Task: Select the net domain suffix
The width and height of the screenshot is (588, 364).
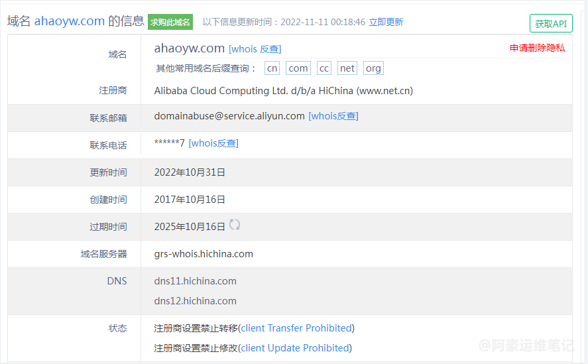Action: tap(347, 68)
